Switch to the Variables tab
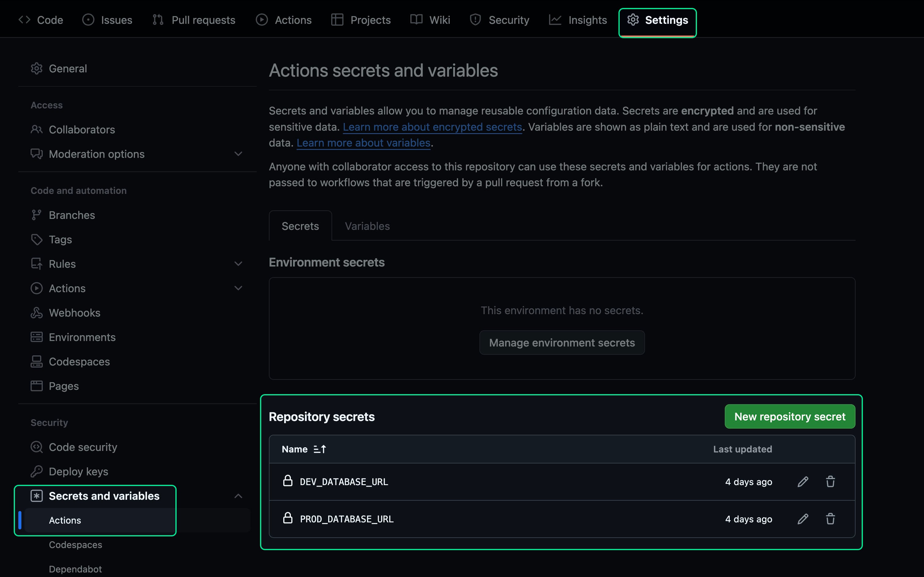 coord(367,226)
